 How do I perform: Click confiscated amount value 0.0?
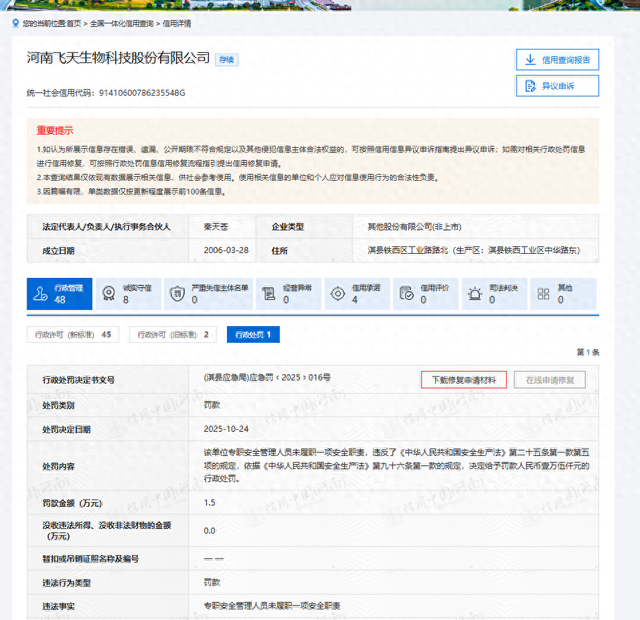209,531
